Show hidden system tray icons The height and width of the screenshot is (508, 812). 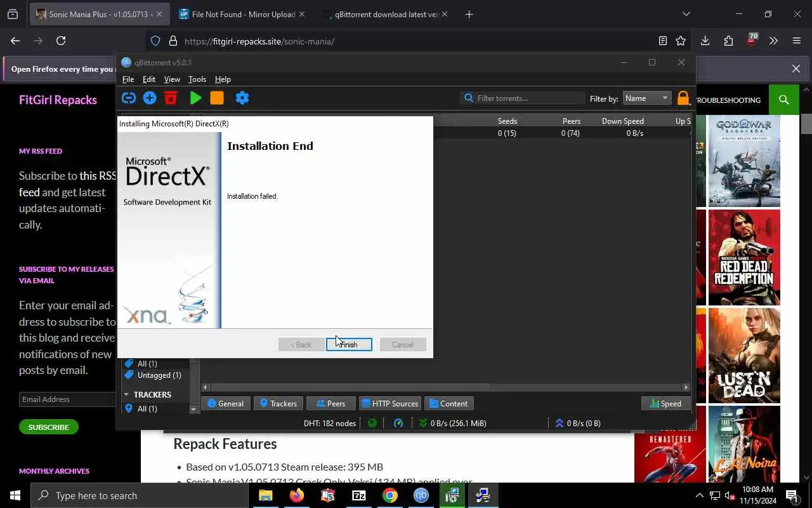tap(699, 495)
